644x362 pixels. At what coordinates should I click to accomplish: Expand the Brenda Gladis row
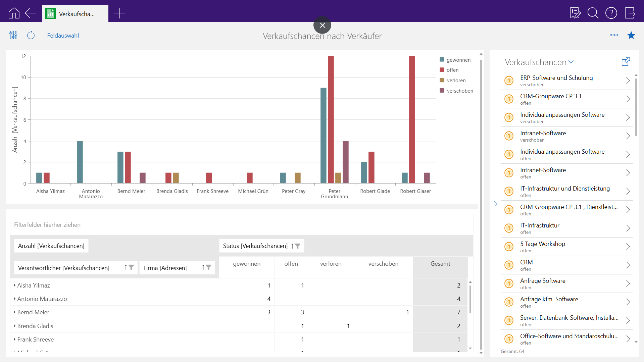[x=15, y=326]
